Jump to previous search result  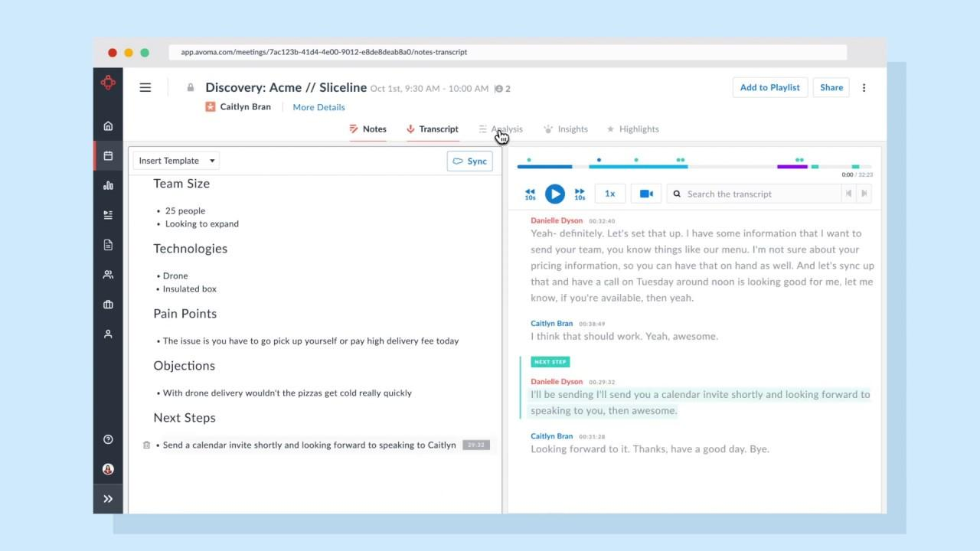point(848,194)
